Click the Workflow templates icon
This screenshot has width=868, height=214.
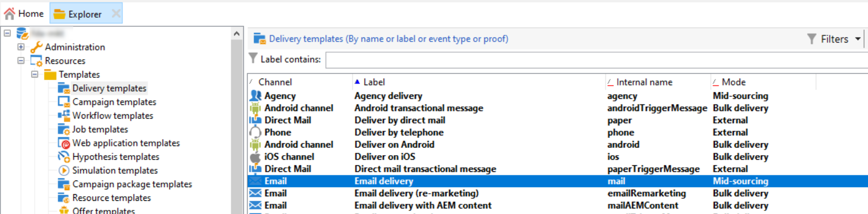point(64,116)
